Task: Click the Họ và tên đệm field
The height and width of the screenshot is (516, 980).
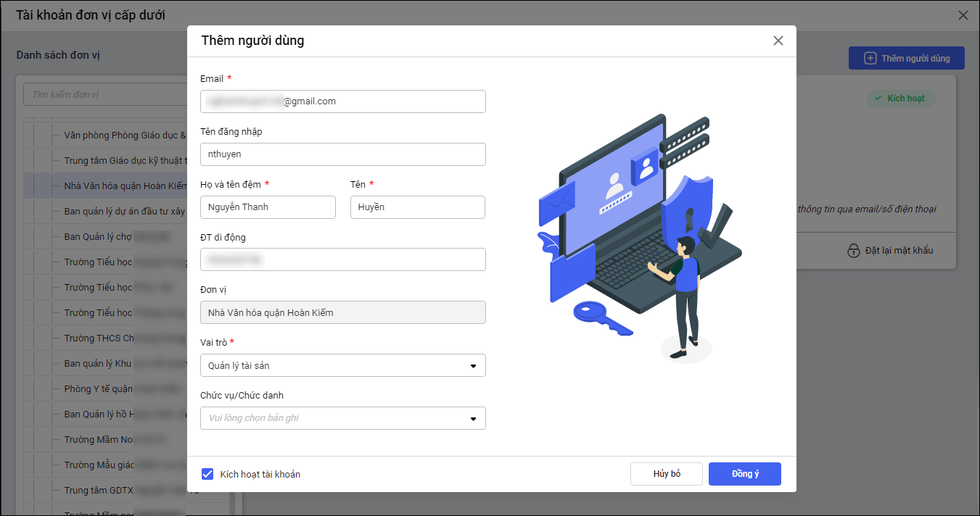Action: [268, 207]
